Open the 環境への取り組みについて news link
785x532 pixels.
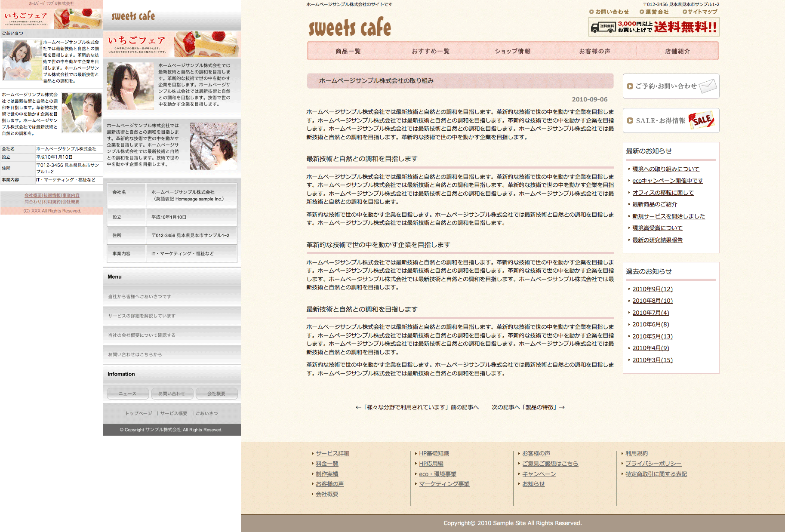[666, 169]
